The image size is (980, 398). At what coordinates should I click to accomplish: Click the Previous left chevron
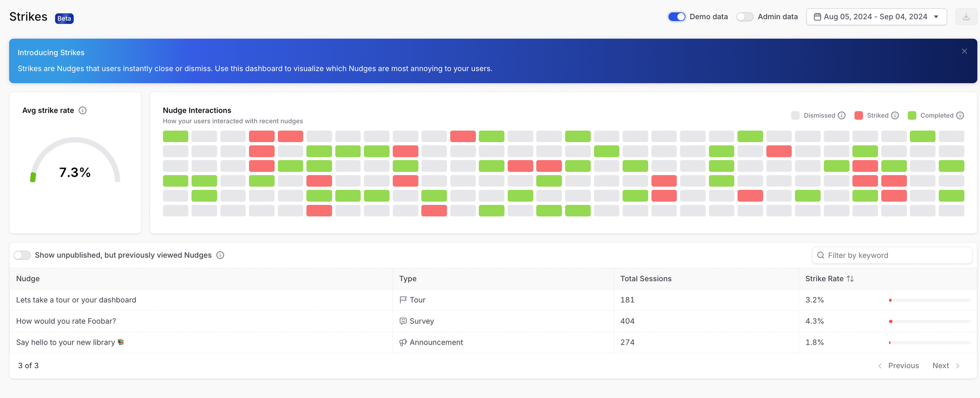point(880,366)
